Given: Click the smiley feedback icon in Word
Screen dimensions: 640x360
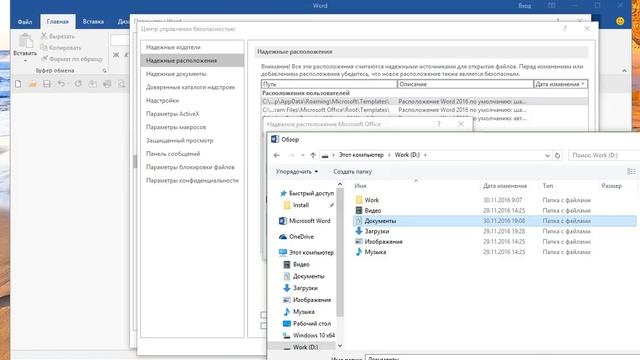Looking at the screenshot, I should 620,21.
